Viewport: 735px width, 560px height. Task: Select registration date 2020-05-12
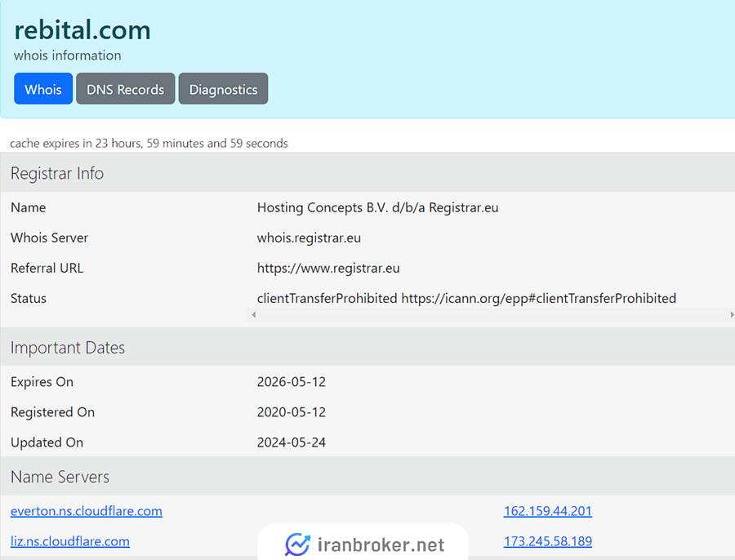(291, 412)
